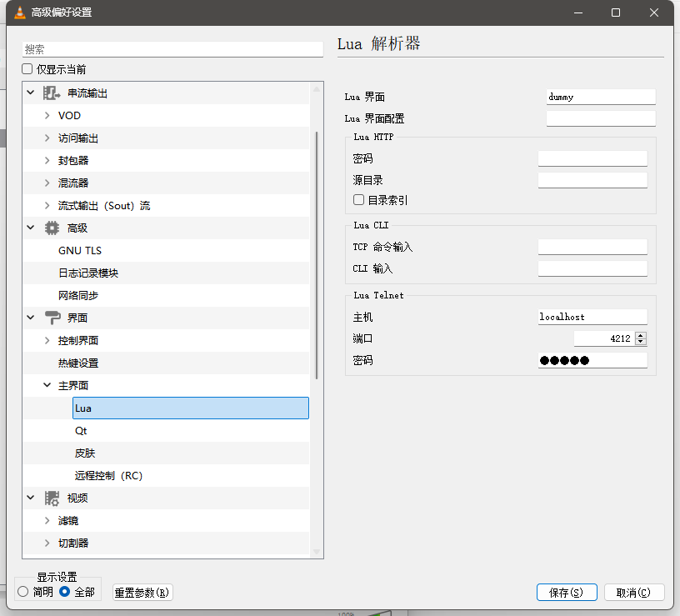Collapse the 视频 category
This screenshot has width=680, height=616.
click(x=31, y=498)
